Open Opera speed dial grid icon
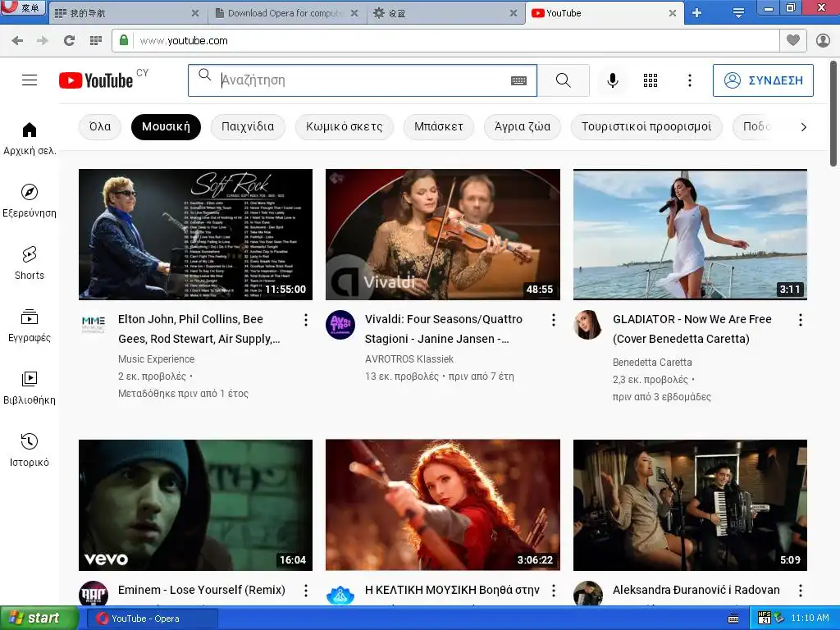This screenshot has width=840, height=630. tap(96, 41)
